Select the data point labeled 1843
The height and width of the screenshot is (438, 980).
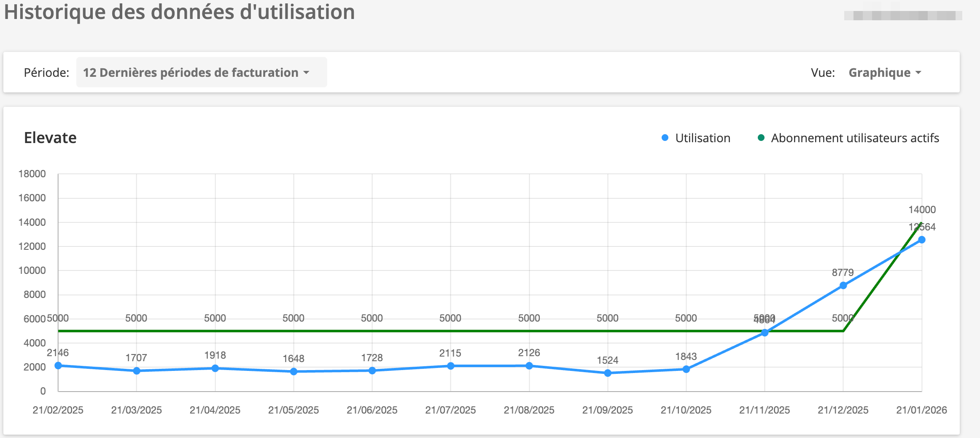(x=686, y=368)
